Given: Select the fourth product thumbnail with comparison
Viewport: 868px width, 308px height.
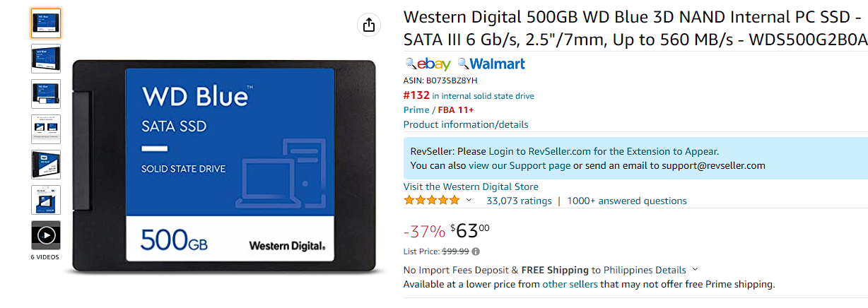Looking at the screenshot, I should [46, 129].
